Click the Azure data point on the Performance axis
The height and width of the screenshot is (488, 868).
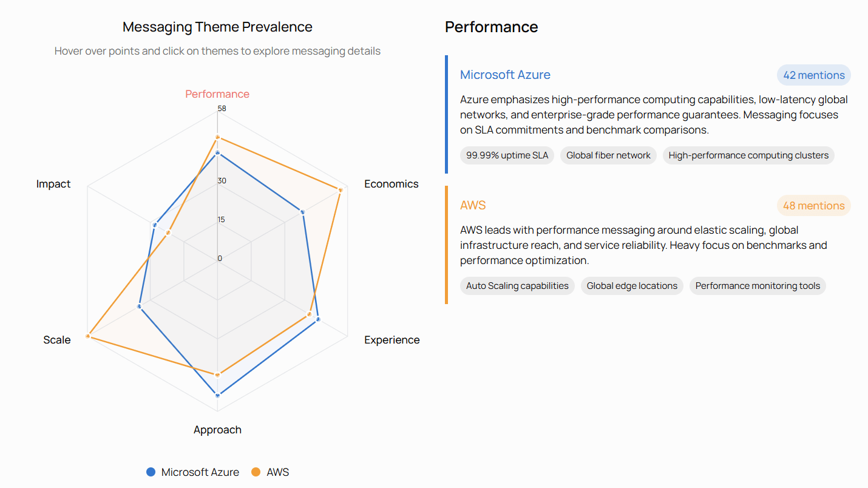[217, 153]
